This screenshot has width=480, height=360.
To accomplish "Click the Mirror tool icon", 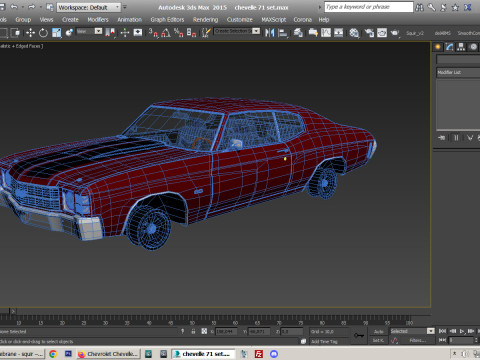I will [x=269, y=32].
